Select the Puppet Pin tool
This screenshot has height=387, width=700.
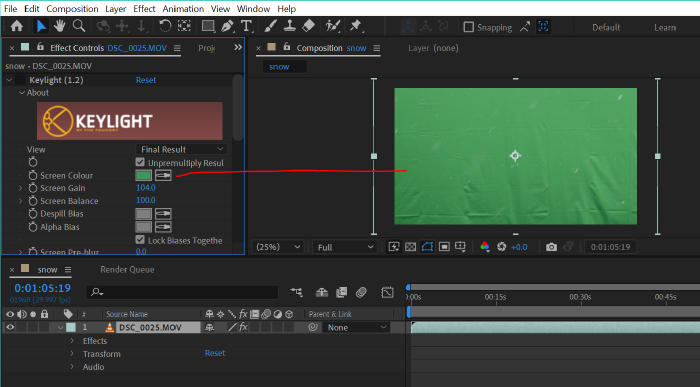(356, 26)
